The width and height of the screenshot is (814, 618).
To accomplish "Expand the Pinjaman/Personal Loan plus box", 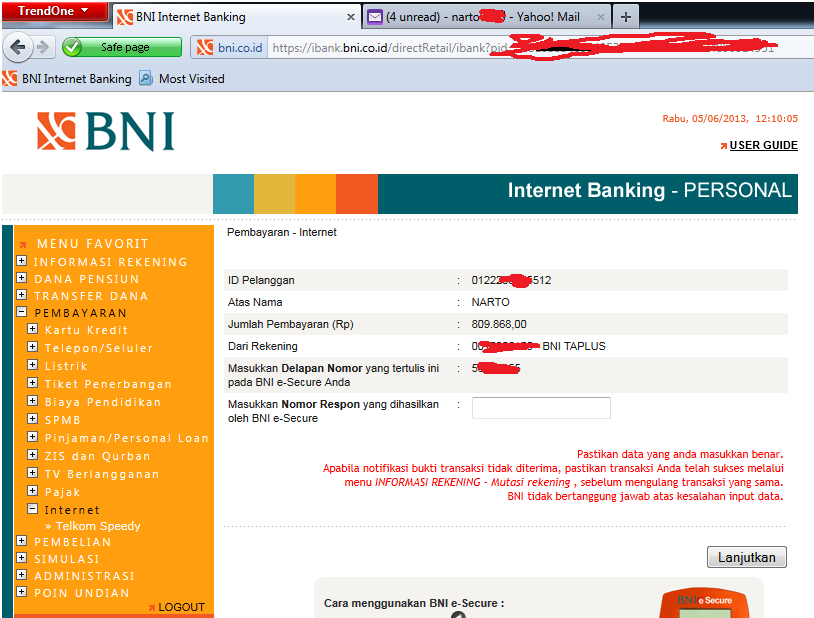I will 33,437.
